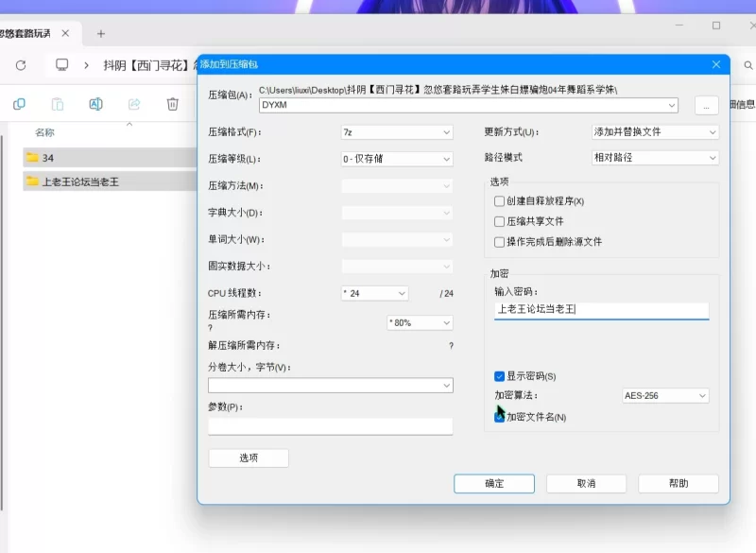Click the Copy icon in the Explorer toolbar
Screen dimensions: 756x553
[19, 104]
